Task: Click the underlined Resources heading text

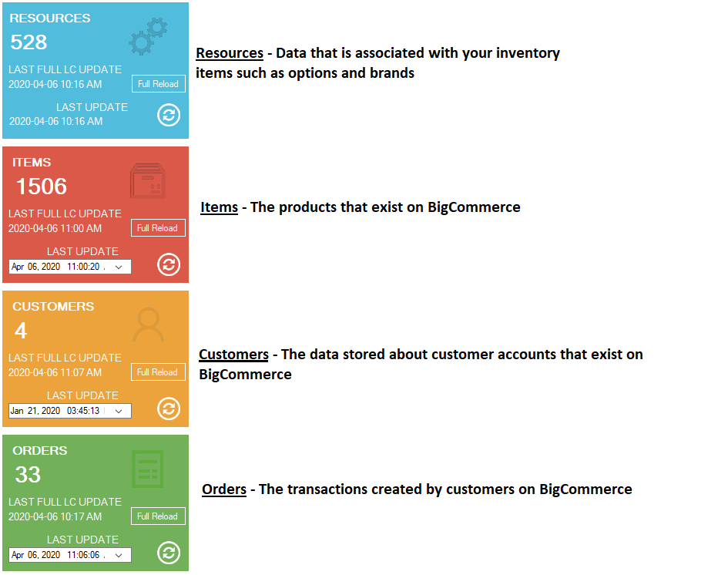Action: (x=230, y=53)
